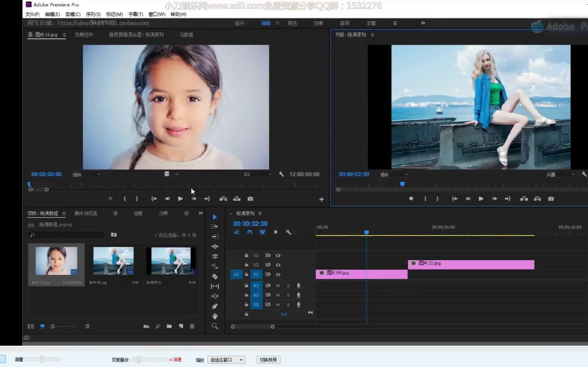Click Export Frame camera icon in program monitor
This screenshot has width=588, height=367.
coord(551,199)
